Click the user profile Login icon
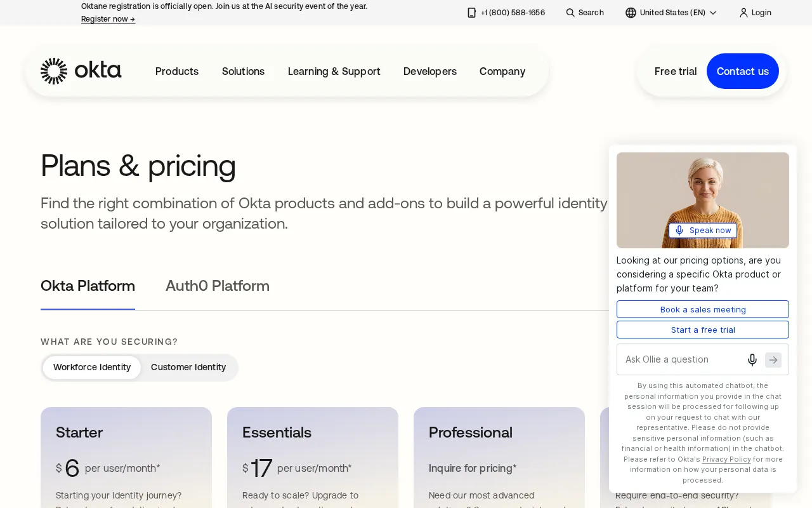 743,13
